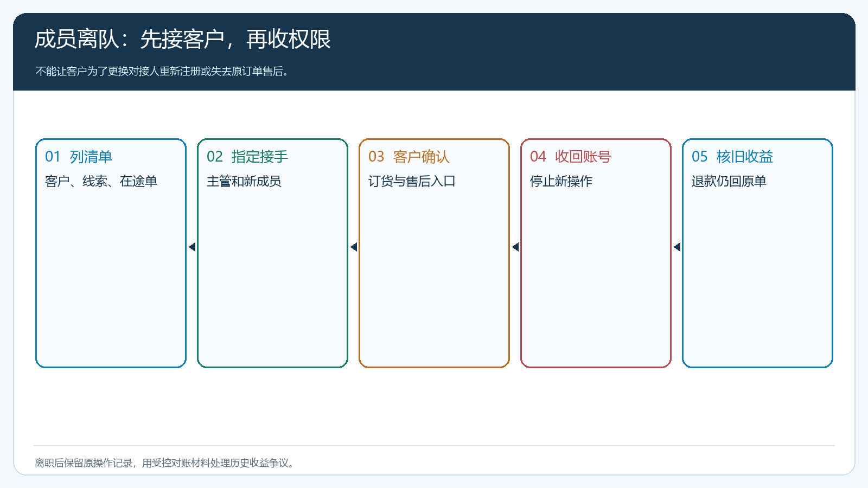Click the text 停止新操作
The width and height of the screenshot is (868, 488).
(x=561, y=181)
